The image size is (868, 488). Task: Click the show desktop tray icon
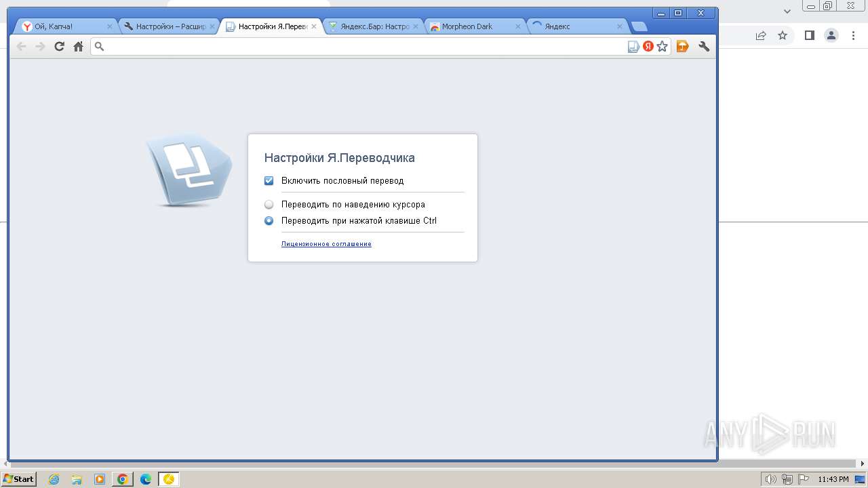pyautogui.click(x=859, y=479)
